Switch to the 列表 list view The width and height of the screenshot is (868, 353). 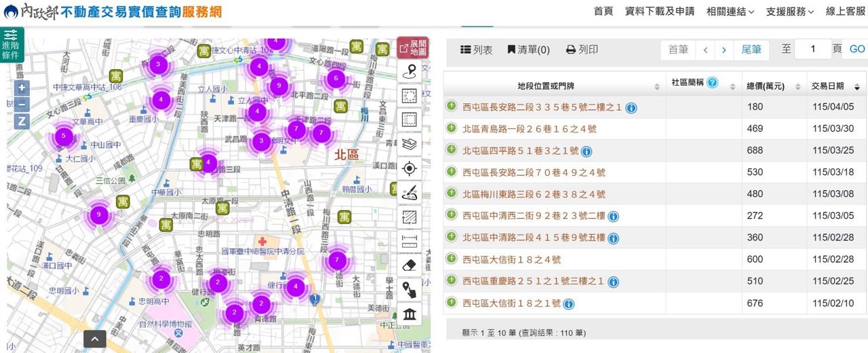(477, 50)
